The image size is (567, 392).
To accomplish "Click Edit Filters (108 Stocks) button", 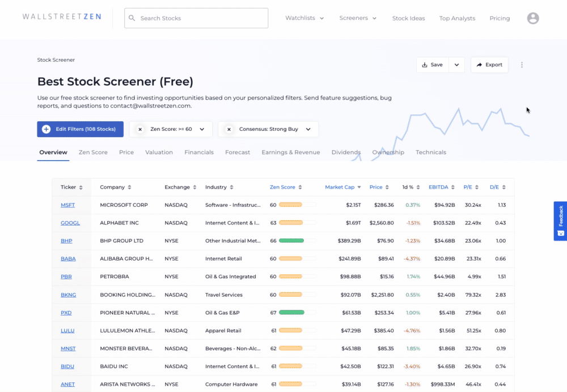I will click(81, 129).
